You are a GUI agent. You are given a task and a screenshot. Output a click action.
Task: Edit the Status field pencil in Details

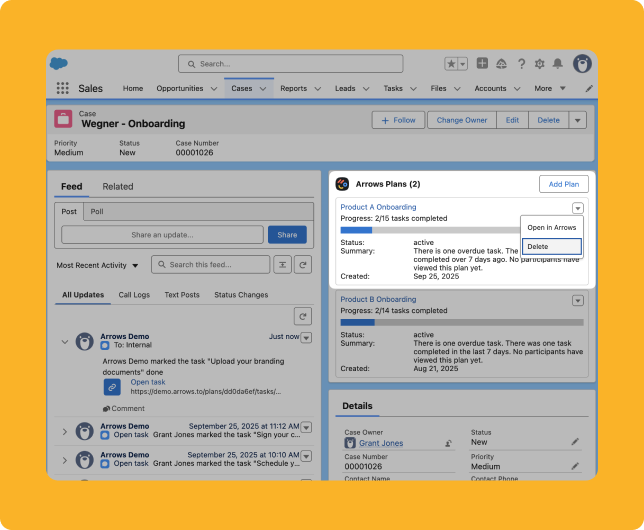click(x=575, y=442)
